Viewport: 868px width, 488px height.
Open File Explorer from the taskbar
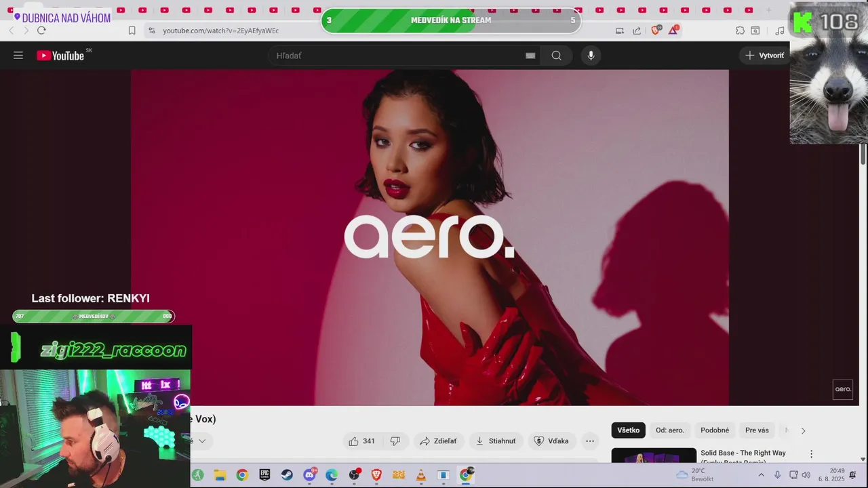point(220,475)
